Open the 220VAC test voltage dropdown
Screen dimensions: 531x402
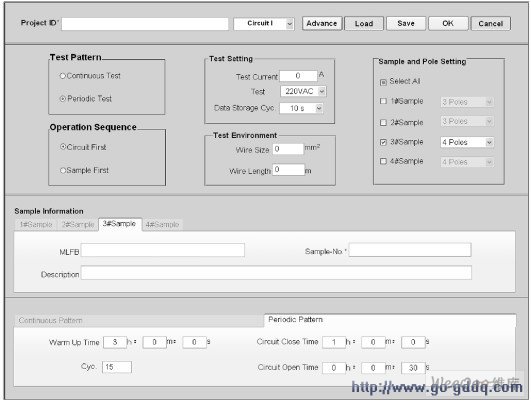303,91
